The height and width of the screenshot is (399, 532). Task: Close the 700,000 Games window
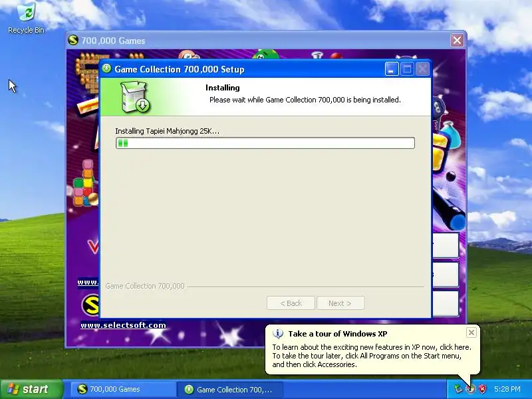[457, 41]
